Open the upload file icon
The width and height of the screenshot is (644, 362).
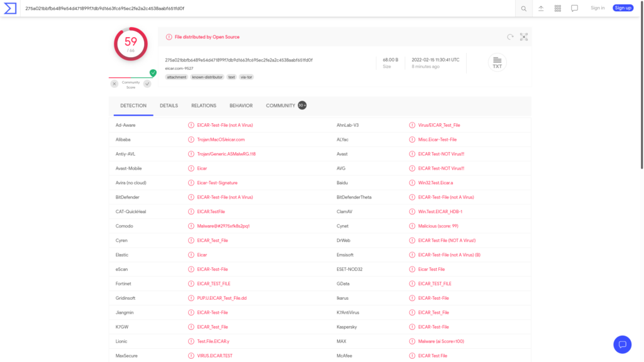(x=541, y=8)
